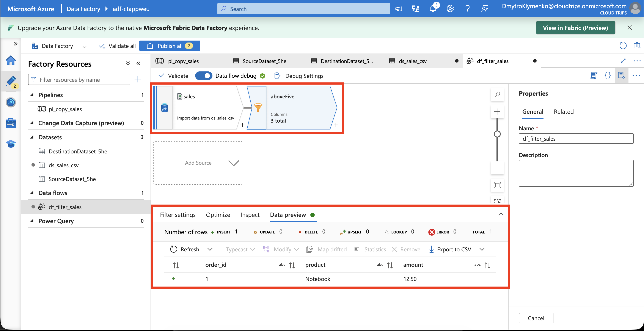644x331 pixels.
Task: Open the feedback person icon
Action: (x=484, y=9)
